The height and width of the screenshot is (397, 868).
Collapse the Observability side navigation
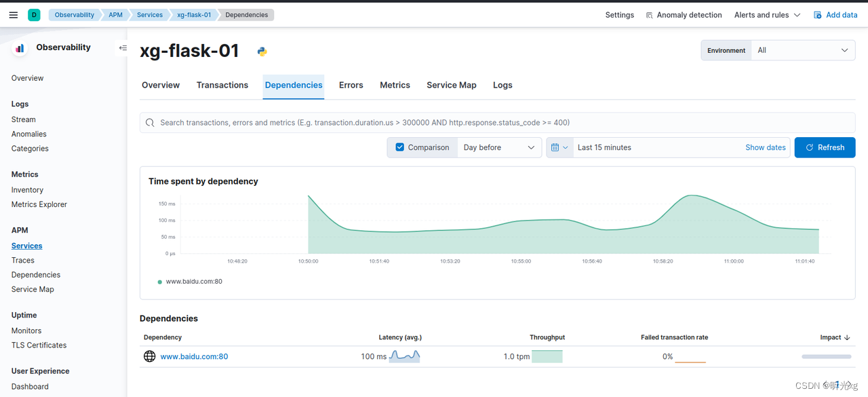[x=123, y=48]
